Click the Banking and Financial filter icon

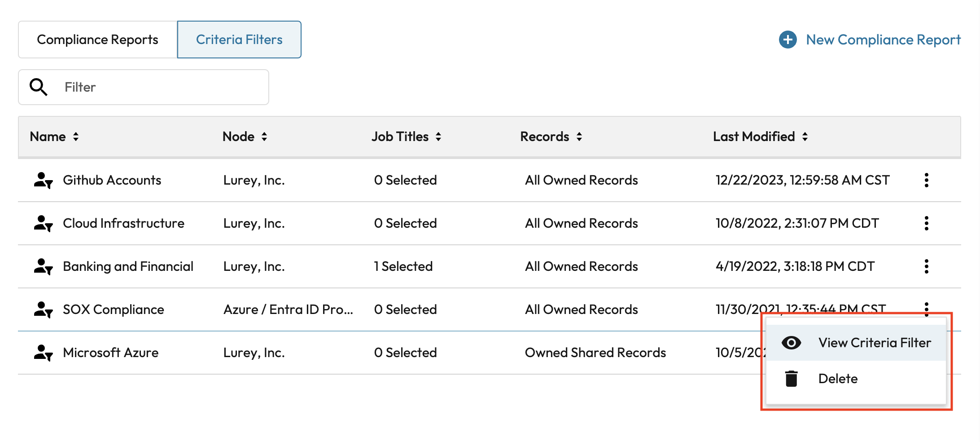click(43, 267)
